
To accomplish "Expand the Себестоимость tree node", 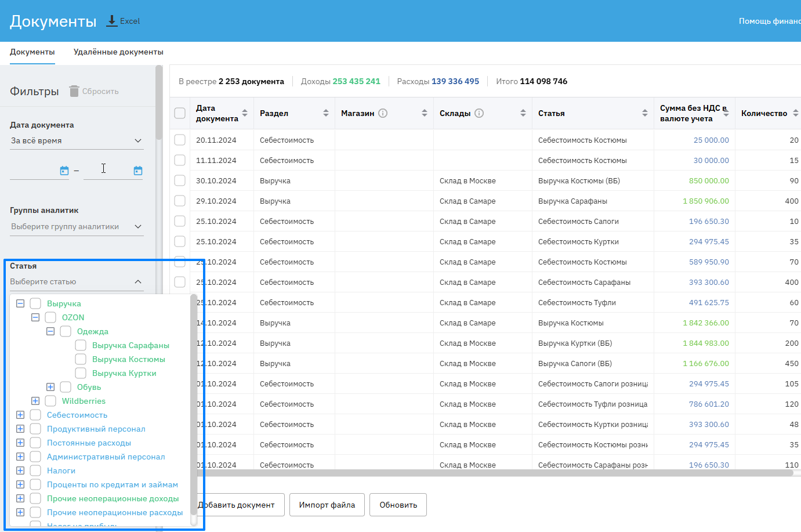I will click(20, 415).
